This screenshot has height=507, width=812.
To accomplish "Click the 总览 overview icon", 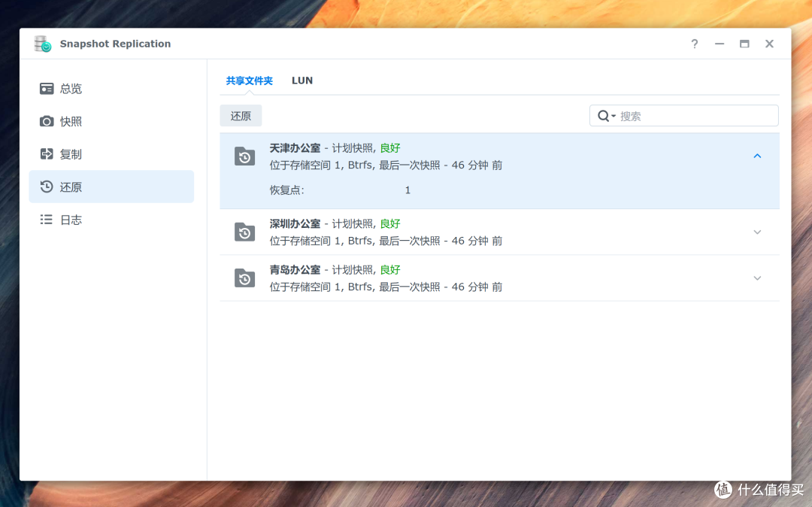I will pyautogui.click(x=47, y=89).
